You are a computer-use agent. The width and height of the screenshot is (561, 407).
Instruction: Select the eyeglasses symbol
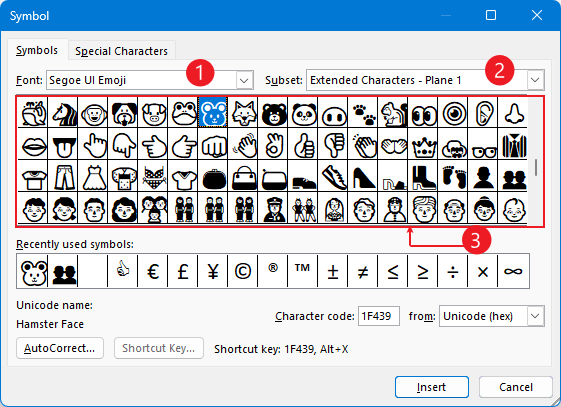pos(484,144)
